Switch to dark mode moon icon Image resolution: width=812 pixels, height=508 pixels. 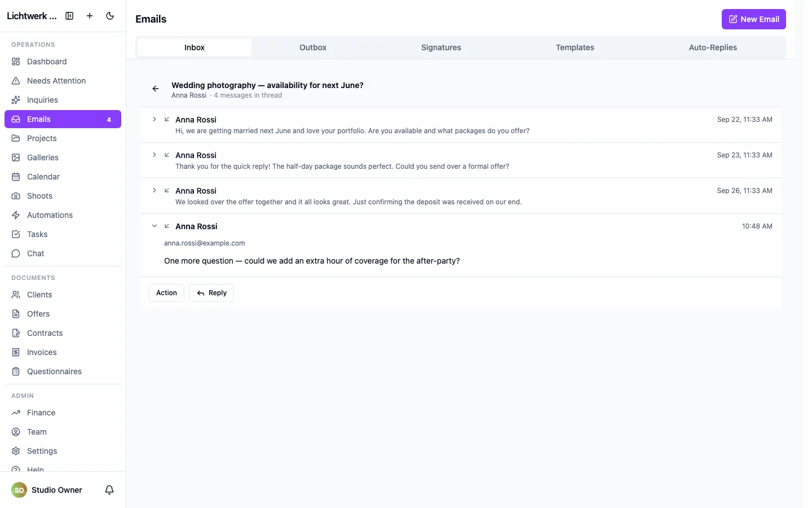point(110,16)
